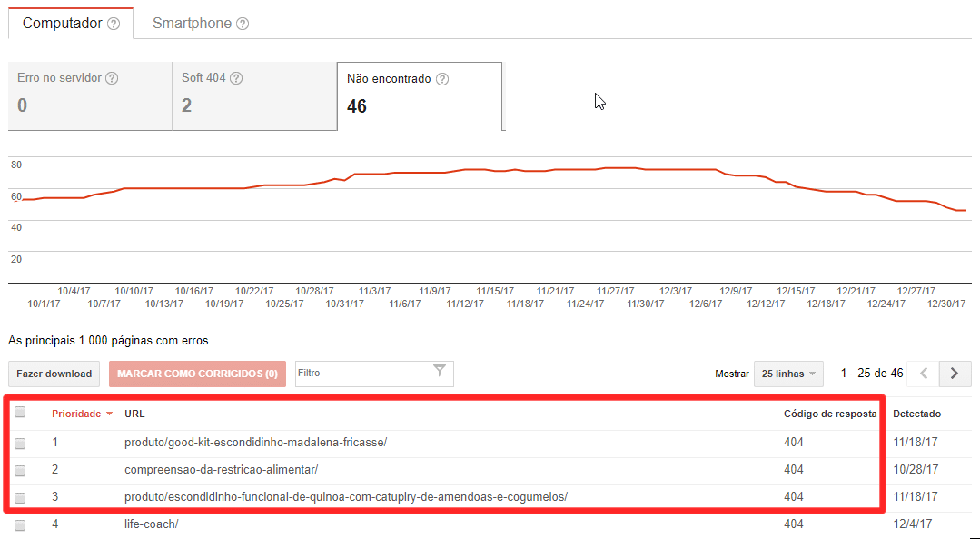Select the Soft 404 error tab
This screenshot has height=539, width=980.
(253, 95)
